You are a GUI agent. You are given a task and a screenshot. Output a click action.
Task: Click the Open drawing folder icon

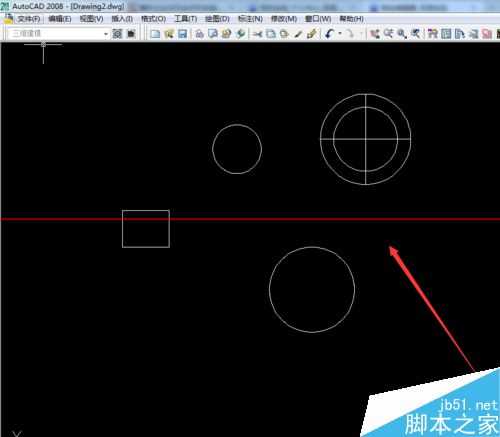click(169, 34)
